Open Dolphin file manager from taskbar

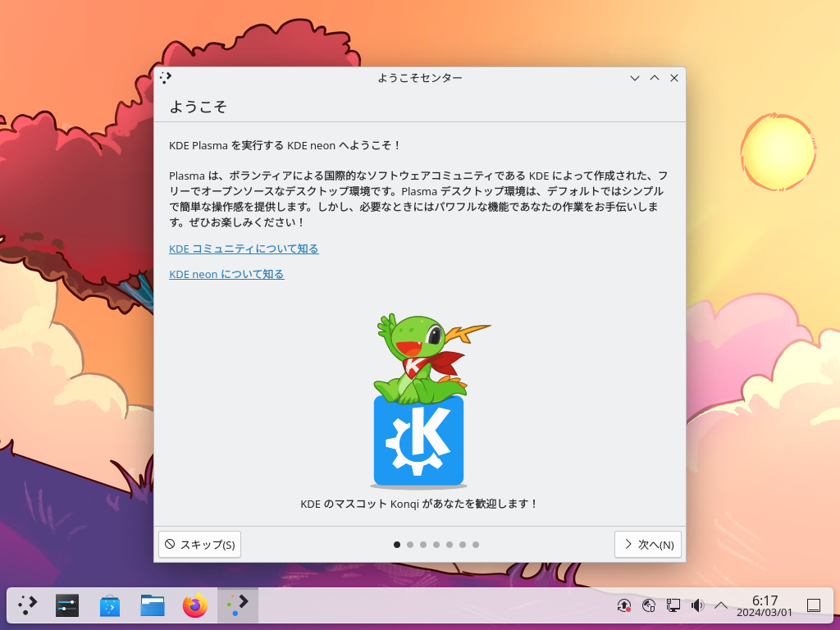[153, 605]
